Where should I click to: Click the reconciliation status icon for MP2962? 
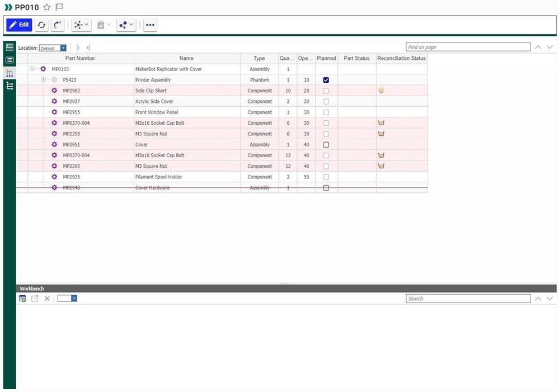coord(381,91)
